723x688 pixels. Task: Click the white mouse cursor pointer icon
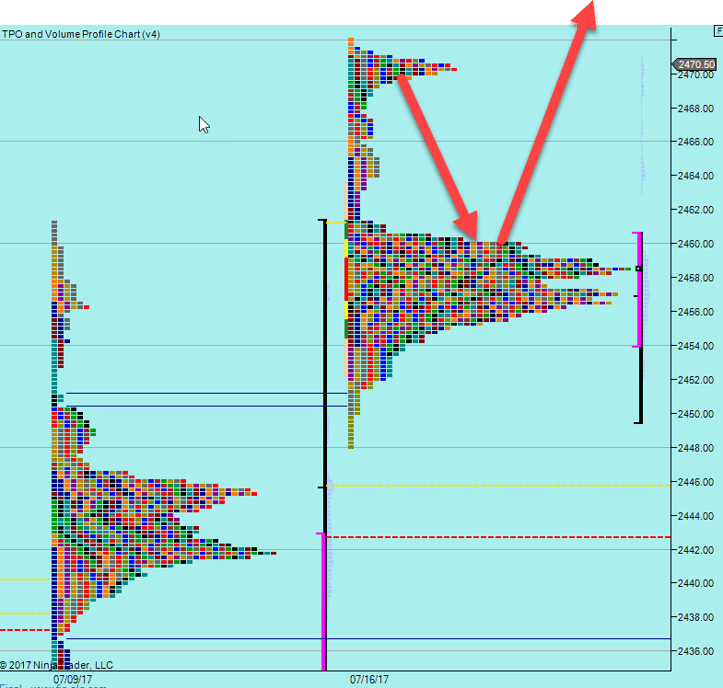point(204,124)
